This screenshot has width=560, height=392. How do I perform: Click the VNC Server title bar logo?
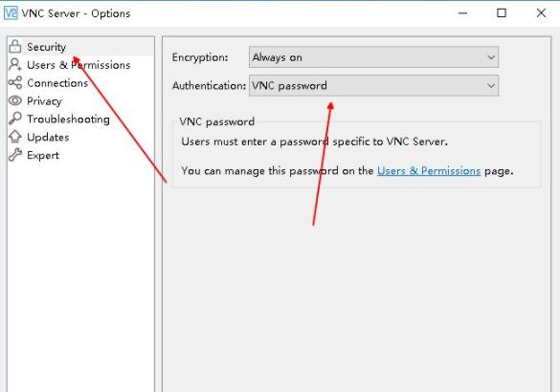point(11,13)
